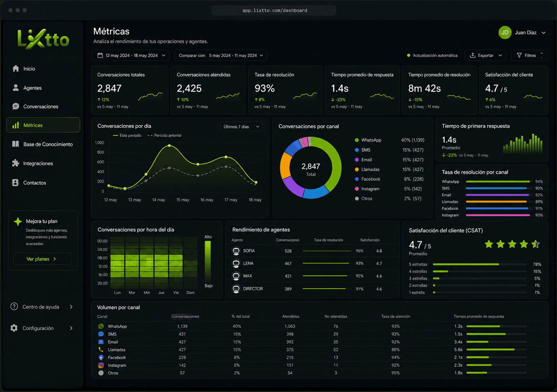Click the calendar icon in date range
557x392 pixels.
click(100, 56)
